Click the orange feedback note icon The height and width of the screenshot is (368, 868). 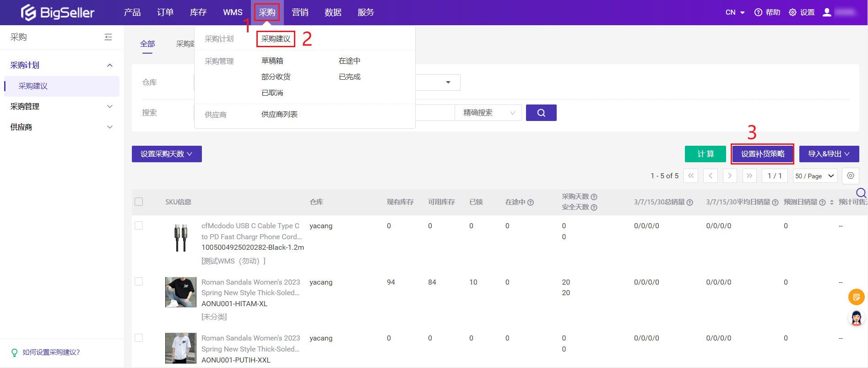click(x=856, y=297)
